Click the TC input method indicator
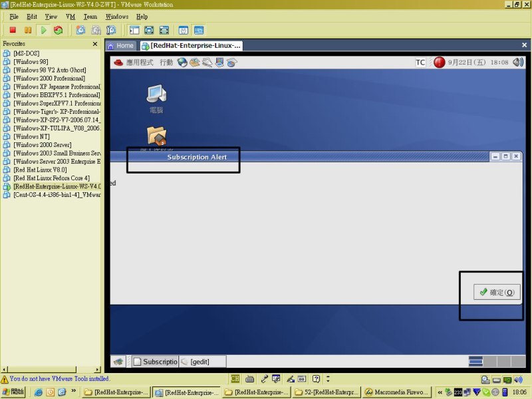This screenshot has height=399, width=532. tap(420, 63)
